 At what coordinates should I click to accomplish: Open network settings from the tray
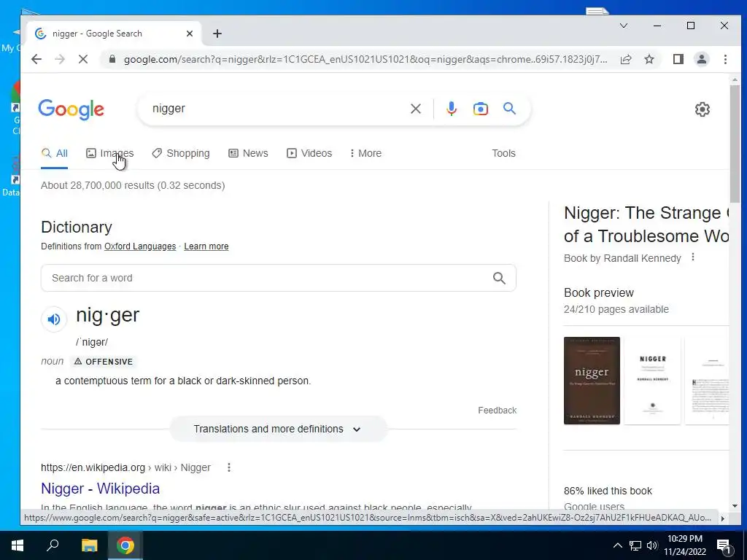635,545
